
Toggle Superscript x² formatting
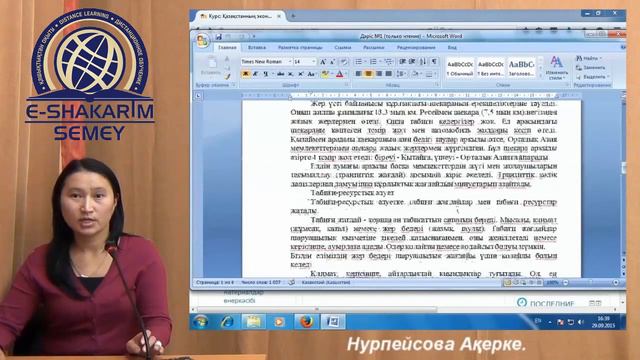(x=300, y=74)
